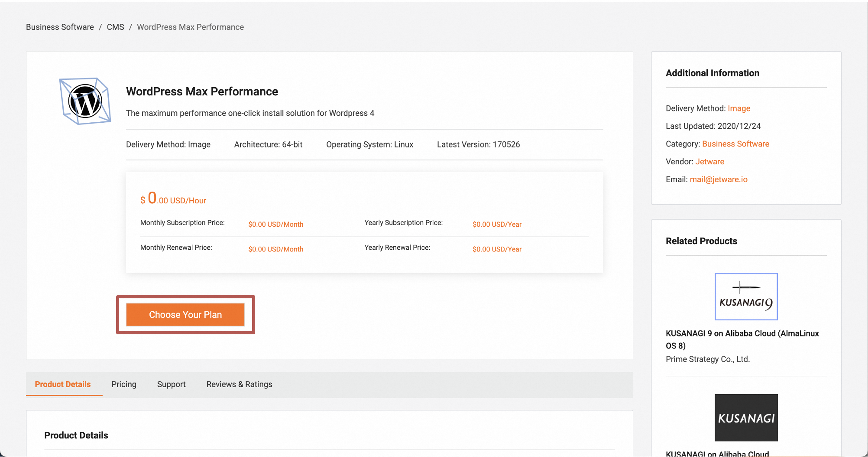This screenshot has height=457, width=868.
Task: Click the mail@jetware.io email link
Action: click(718, 180)
